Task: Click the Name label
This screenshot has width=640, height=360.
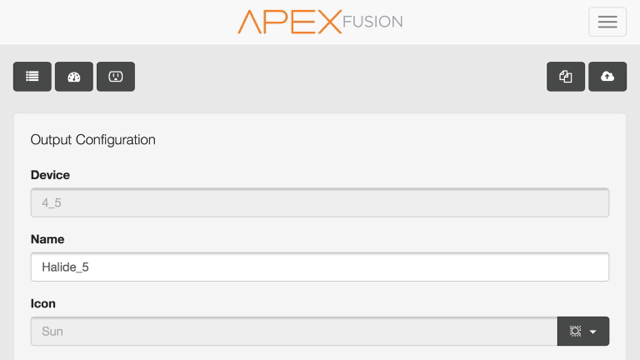Action: (47, 239)
